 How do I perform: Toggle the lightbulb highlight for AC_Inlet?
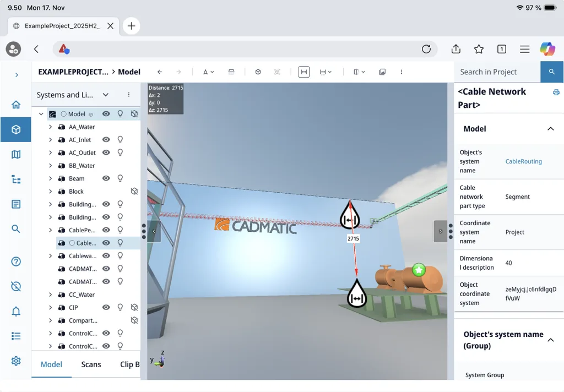(x=120, y=139)
